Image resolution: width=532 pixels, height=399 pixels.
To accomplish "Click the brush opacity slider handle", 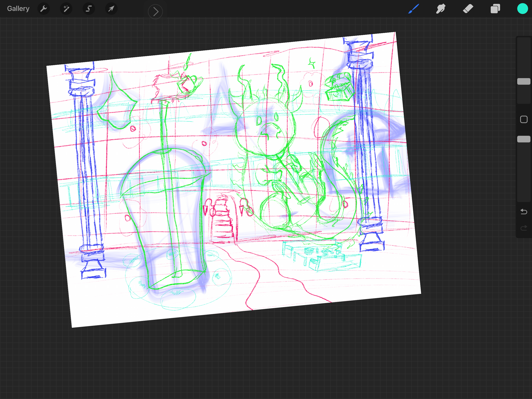I will pos(523,139).
